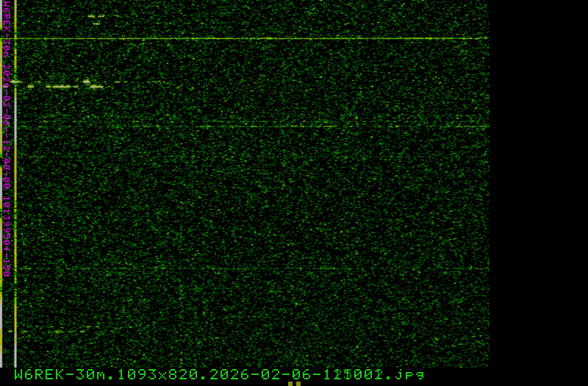Click the vertical magenta W6REK-30m timestamp label
This screenshot has height=386, width=588.
(7, 138)
